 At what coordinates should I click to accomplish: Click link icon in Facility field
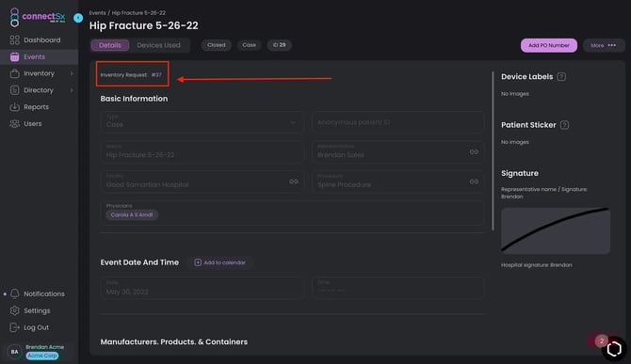tap(294, 182)
